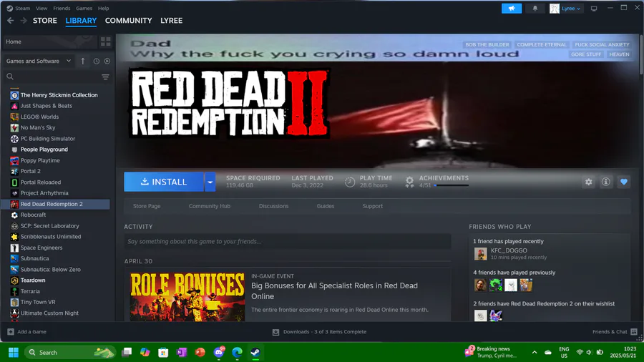Viewport: 644px width, 362px height.
Task: Open Windows Start menu
Action: pos(14,352)
